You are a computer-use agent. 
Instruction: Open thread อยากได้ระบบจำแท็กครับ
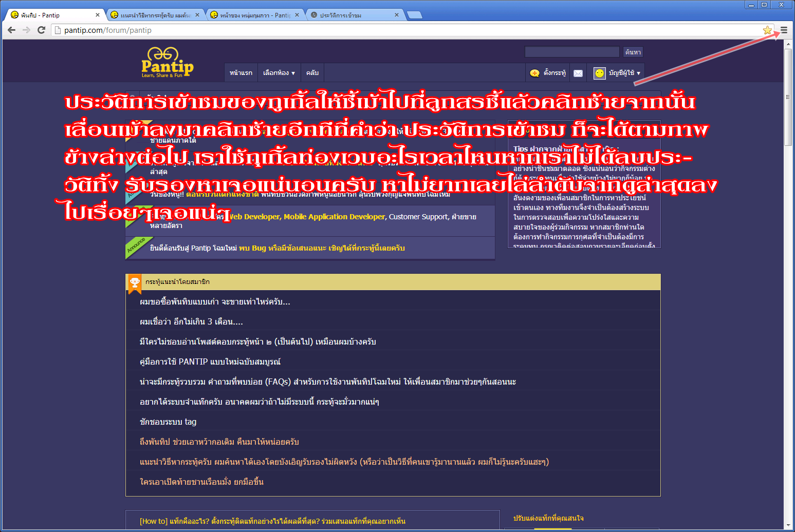pyautogui.click(x=260, y=402)
